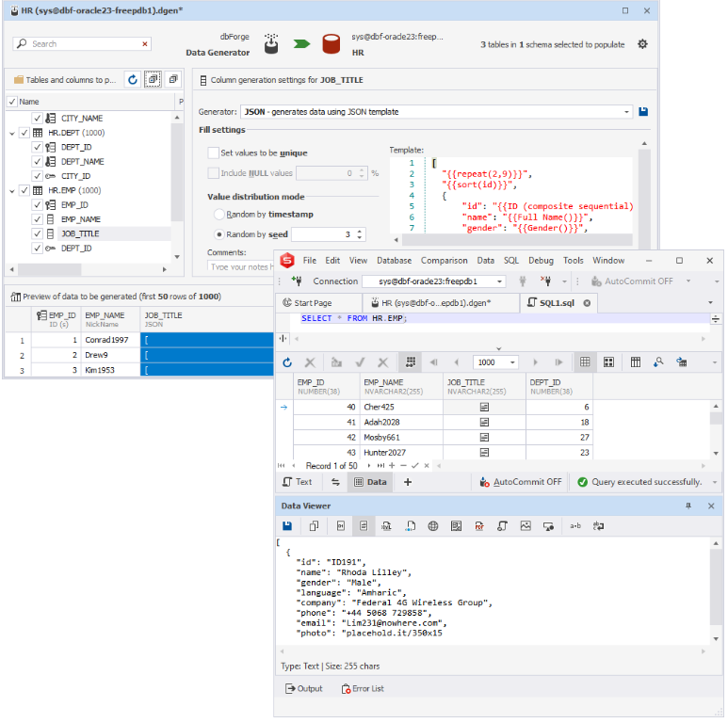Increase the seed value stepper
The width and height of the screenshot is (728, 723).
360,232
